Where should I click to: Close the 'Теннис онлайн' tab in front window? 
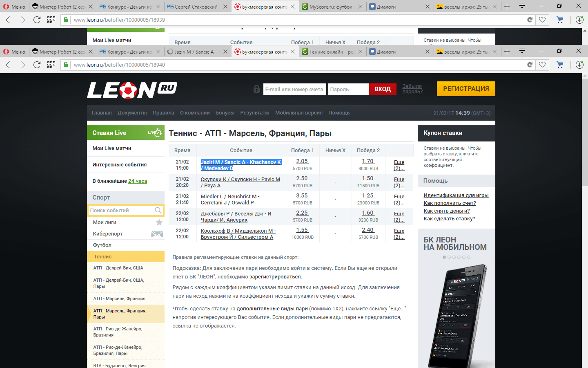(x=360, y=52)
